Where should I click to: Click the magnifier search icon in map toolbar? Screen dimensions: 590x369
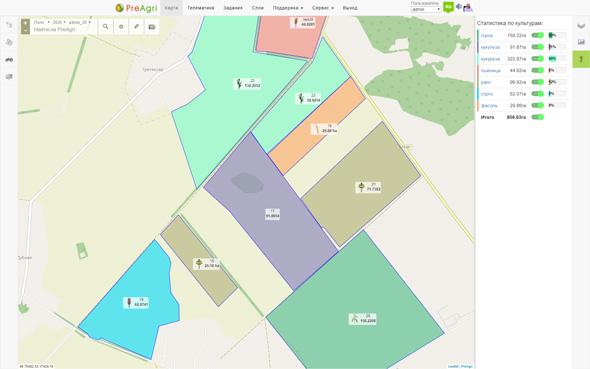click(x=106, y=27)
